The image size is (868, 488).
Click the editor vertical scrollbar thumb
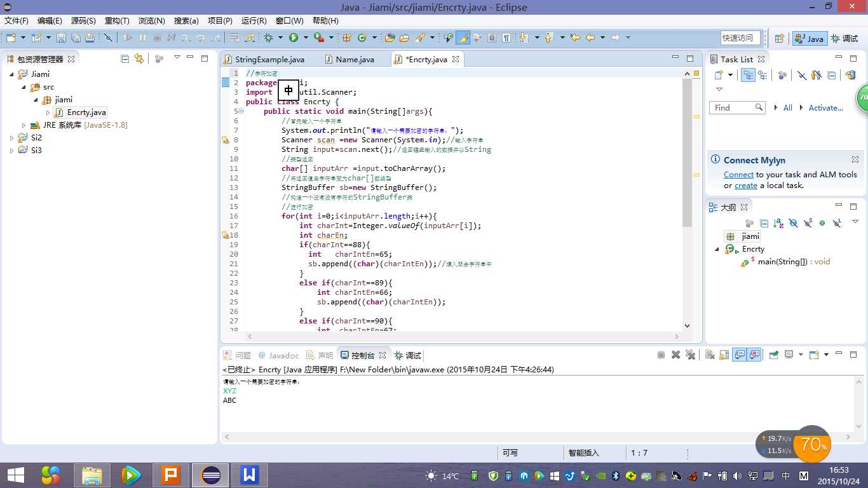pyautogui.click(x=688, y=152)
